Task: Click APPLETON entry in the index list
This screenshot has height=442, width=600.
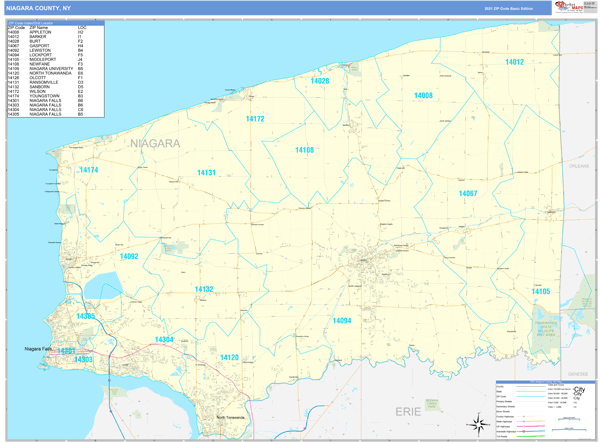Action: pos(44,32)
